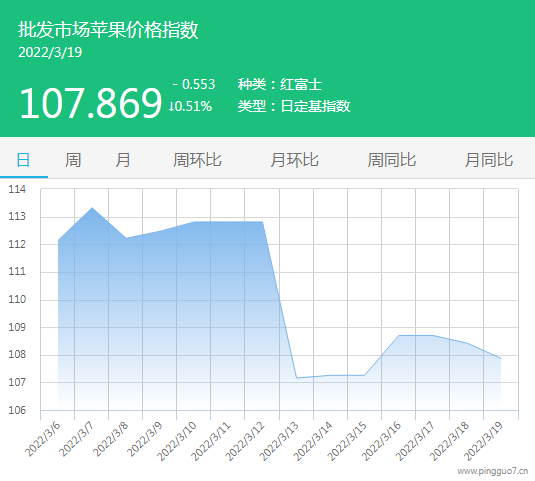
Task: Click the 2022/3/10 x-axis date label
Action: pyautogui.click(x=177, y=441)
